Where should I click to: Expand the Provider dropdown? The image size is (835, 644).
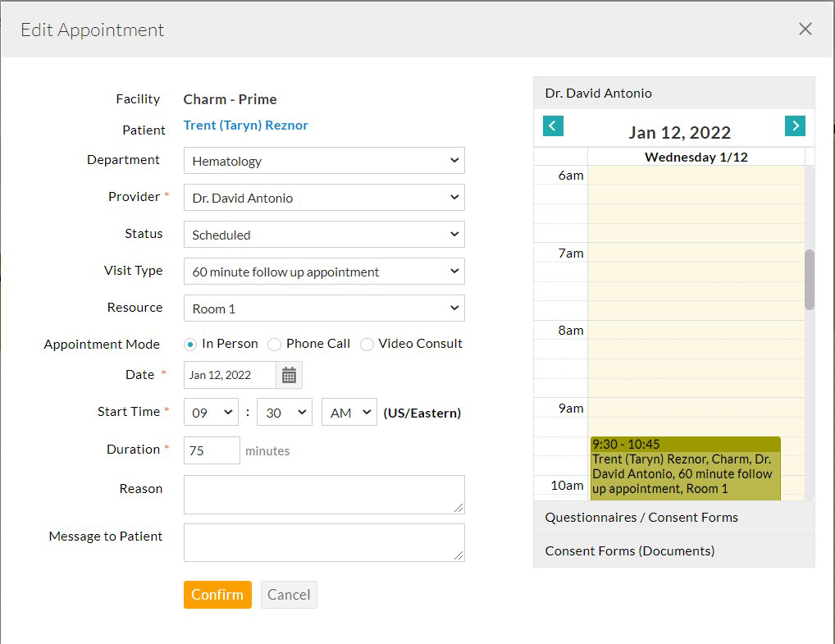[x=324, y=198]
